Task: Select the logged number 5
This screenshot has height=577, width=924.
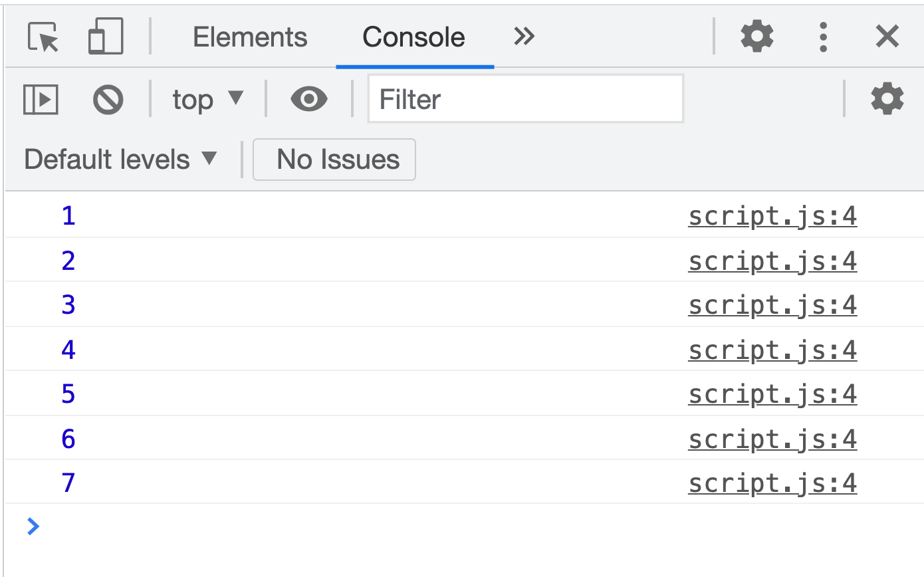Action: click(x=68, y=394)
